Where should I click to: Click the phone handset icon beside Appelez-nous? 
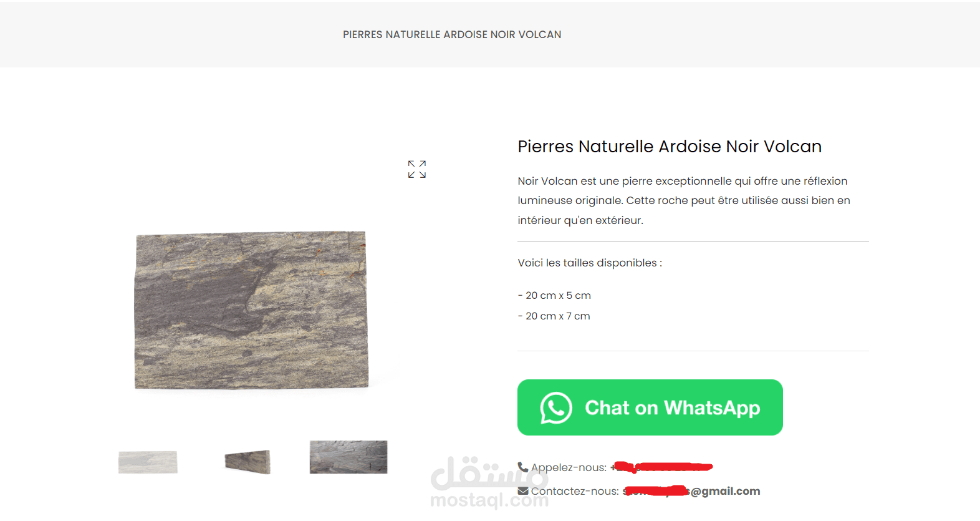[523, 467]
